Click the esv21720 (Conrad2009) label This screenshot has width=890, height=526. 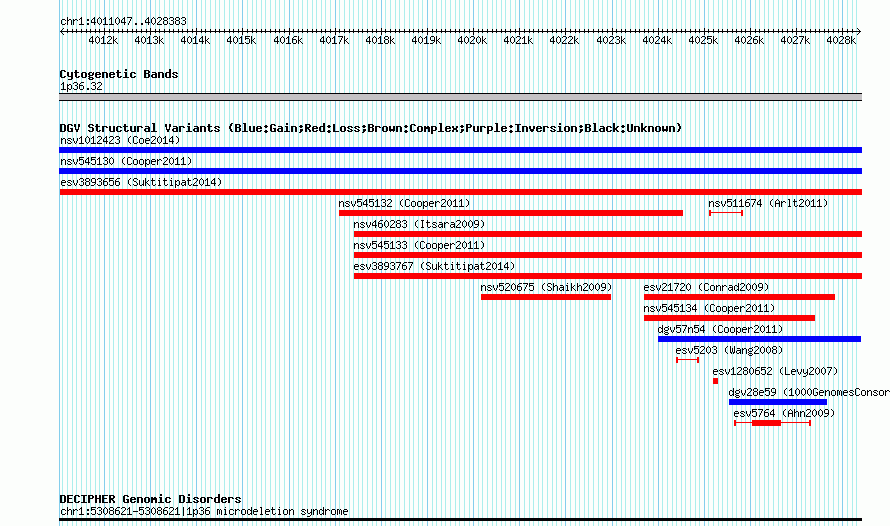coord(706,287)
